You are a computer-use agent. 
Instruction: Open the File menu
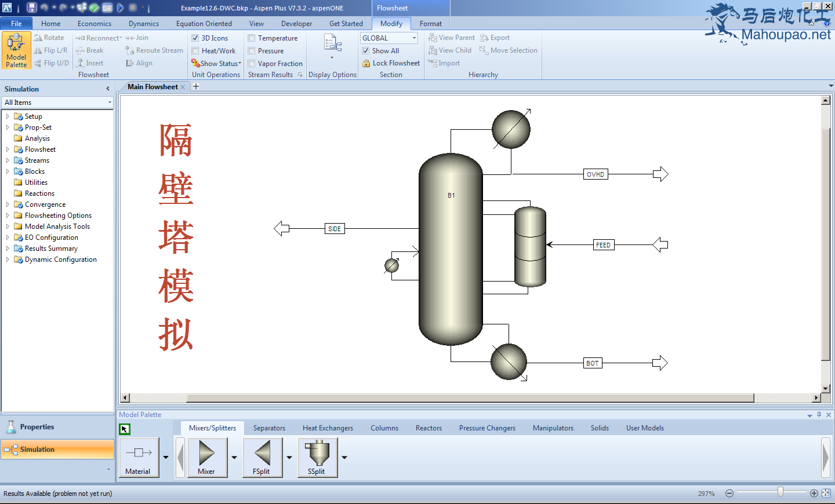point(16,24)
